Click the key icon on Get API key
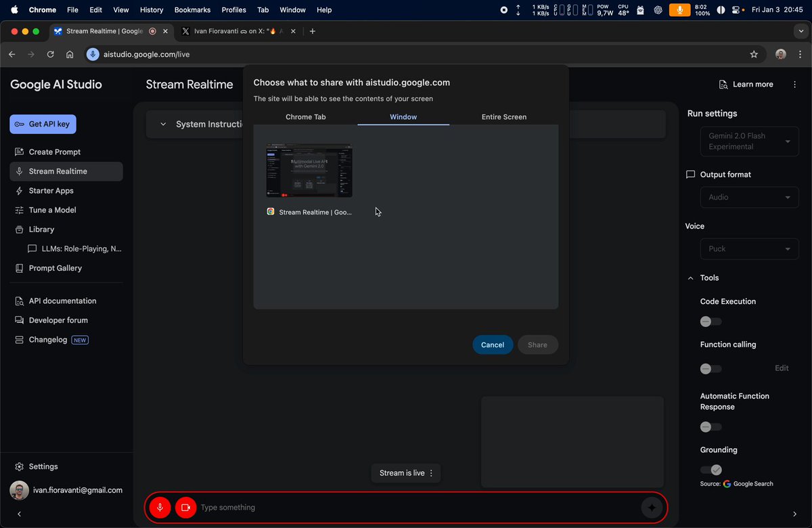 20,124
